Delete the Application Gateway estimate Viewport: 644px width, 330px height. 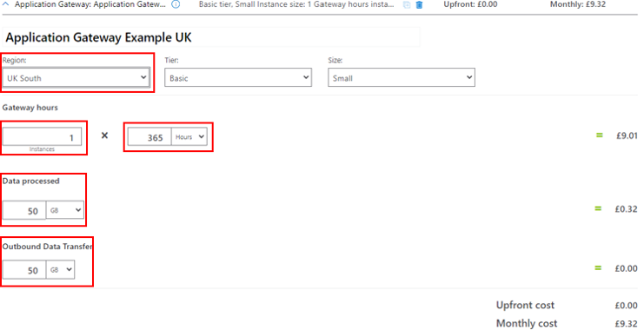tap(419, 5)
